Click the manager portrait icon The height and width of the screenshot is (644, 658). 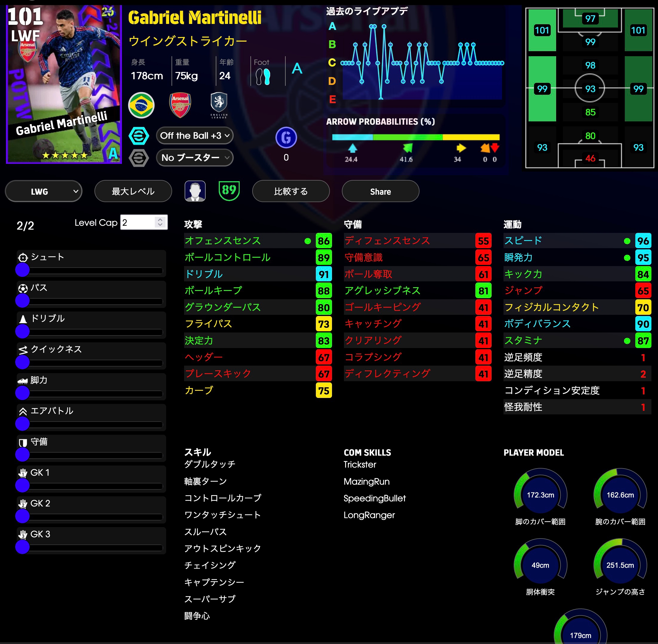pyautogui.click(x=195, y=191)
